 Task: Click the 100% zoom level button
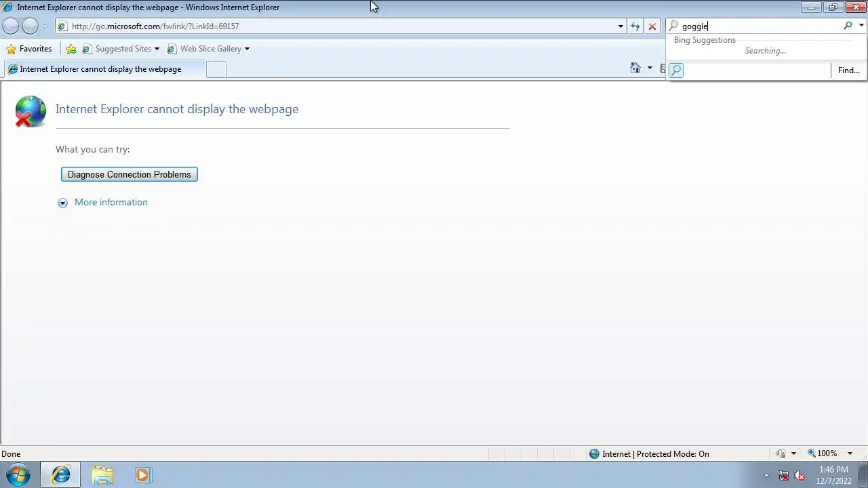[x=822, y=453]
